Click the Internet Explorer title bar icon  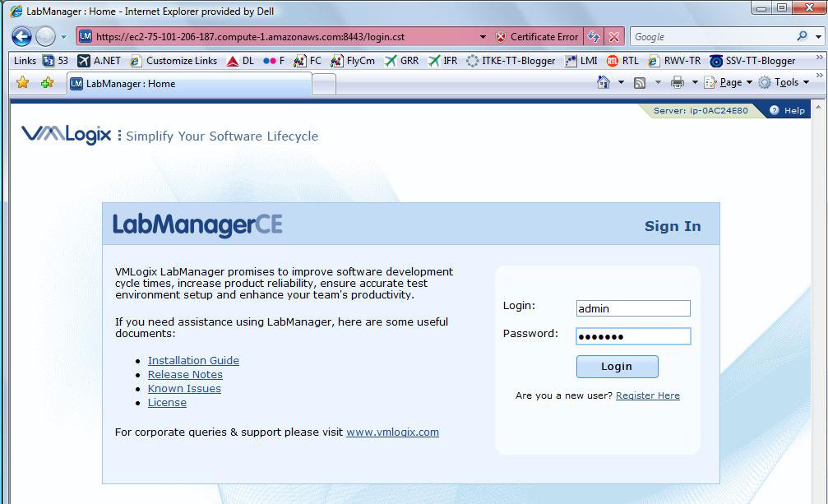[16, 11]
